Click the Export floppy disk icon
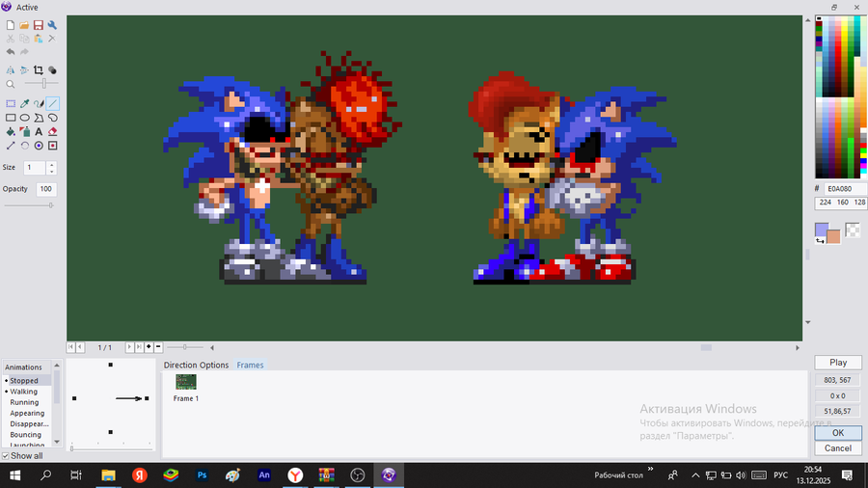Screen dimensions: 868x488 pyautogui.click(x=39, y=25)
